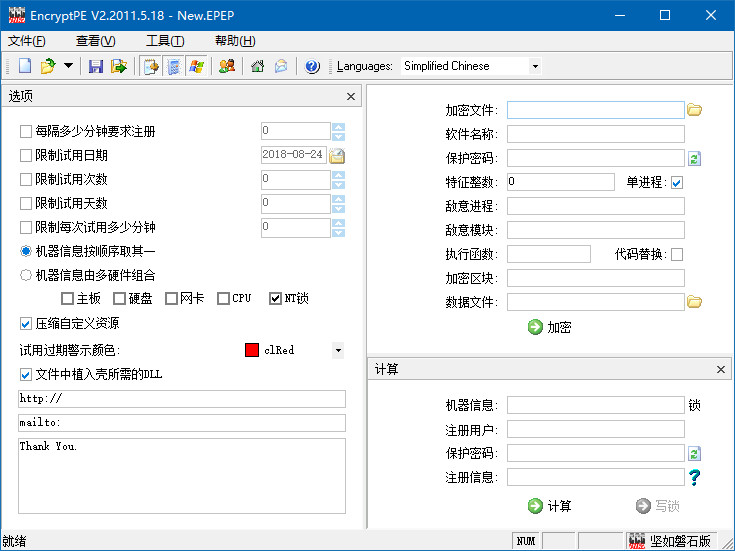Expand the recent files arrow beside Open
This screenshot has height=551, width=735.
[x=68, y=66]
